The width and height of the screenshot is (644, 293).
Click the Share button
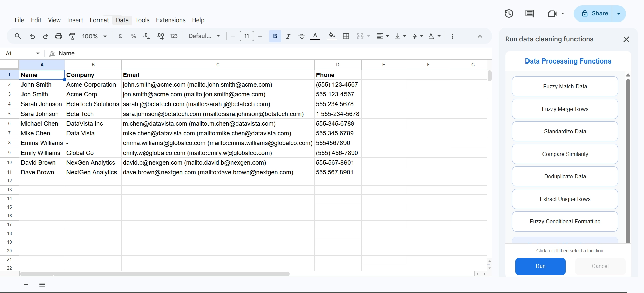click(593, 14)
